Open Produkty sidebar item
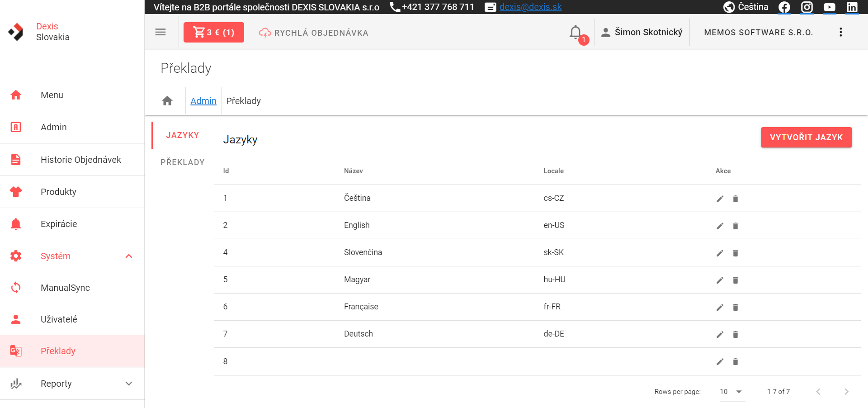Viewport: 868px width, 408px height. click(72, 192)
